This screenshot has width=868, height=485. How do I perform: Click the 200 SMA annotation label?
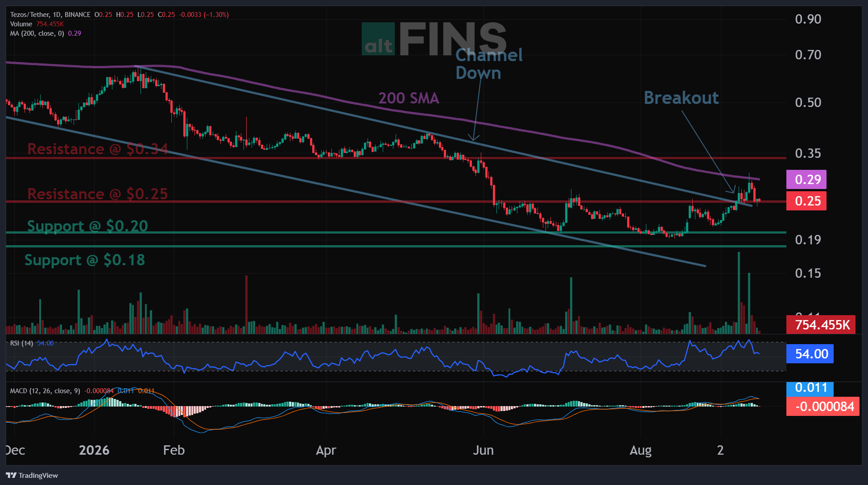coord(409,98)
